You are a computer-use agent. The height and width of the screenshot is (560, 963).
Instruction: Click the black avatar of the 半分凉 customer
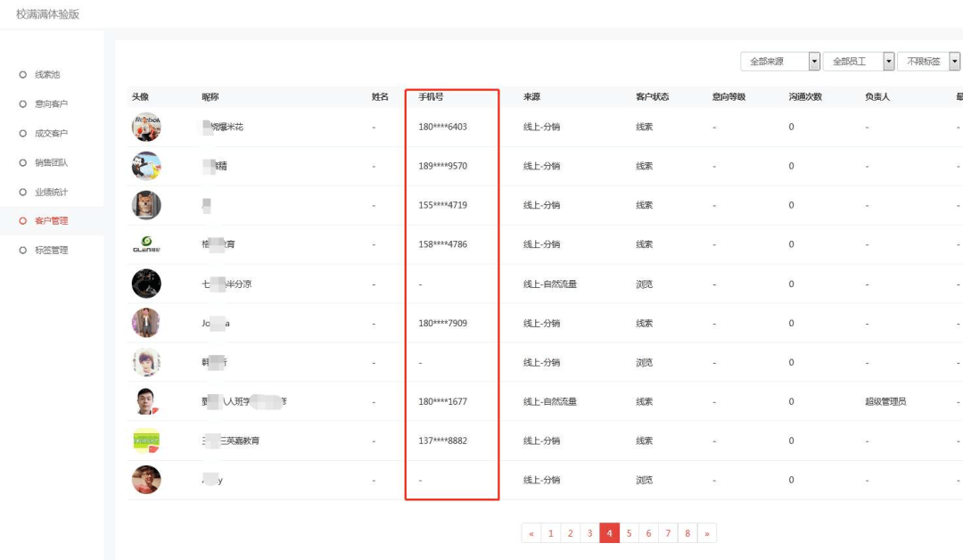click(146, 284)
